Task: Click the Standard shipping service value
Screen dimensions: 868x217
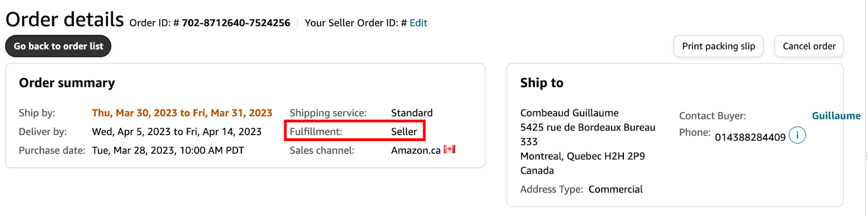Action: coord(412,113)
